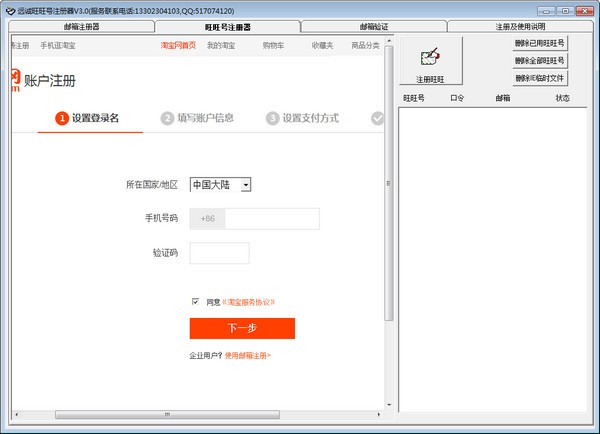The height and width of the screenshot is (434, 600).
Task: Click the scroll left arrow of the page
Action: coord(16,414)
